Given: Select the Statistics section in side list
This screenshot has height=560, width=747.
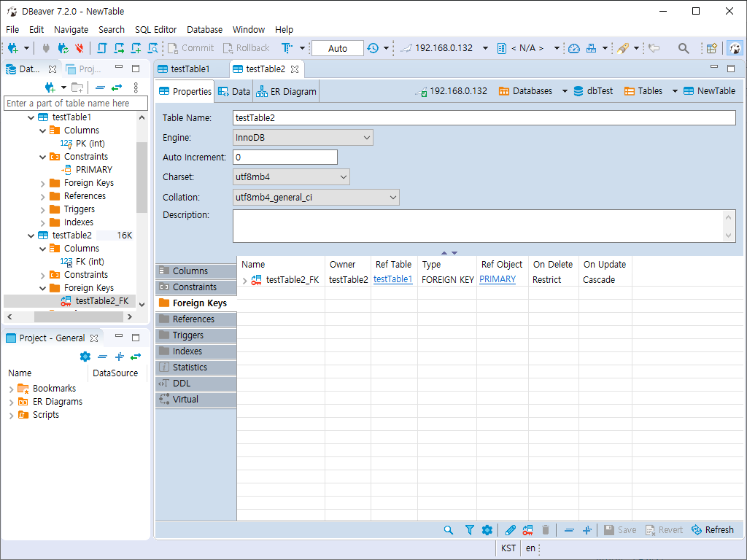Looking at the screenshot, I should click(196, 367).
